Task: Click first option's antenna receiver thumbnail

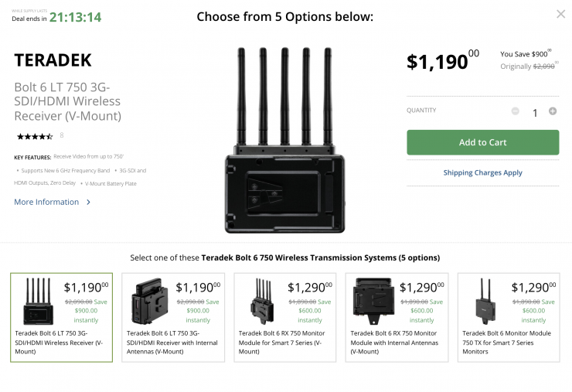Action: (38, 301)
